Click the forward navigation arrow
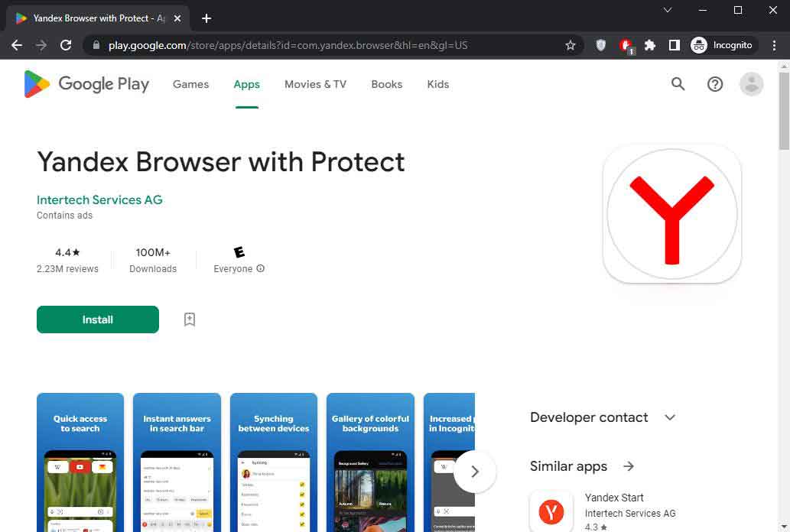The height and width of the screenshot is (532, 790). coord(41,45)
